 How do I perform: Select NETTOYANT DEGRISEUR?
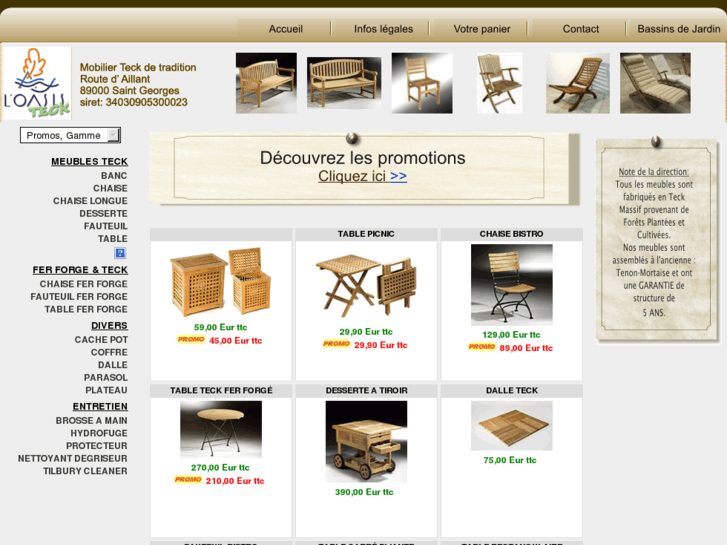(73, 458)
